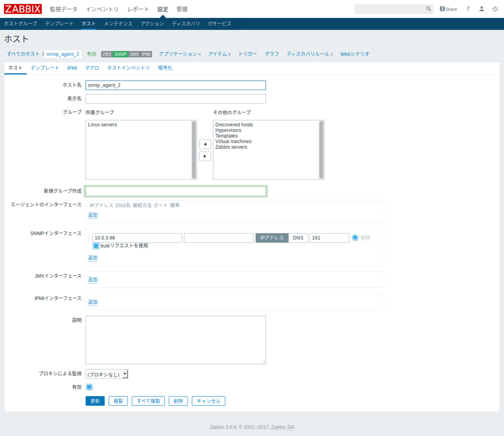The image size is (504, 436).
Task: Switch to the 暗号化 tab
Action: 165,68
